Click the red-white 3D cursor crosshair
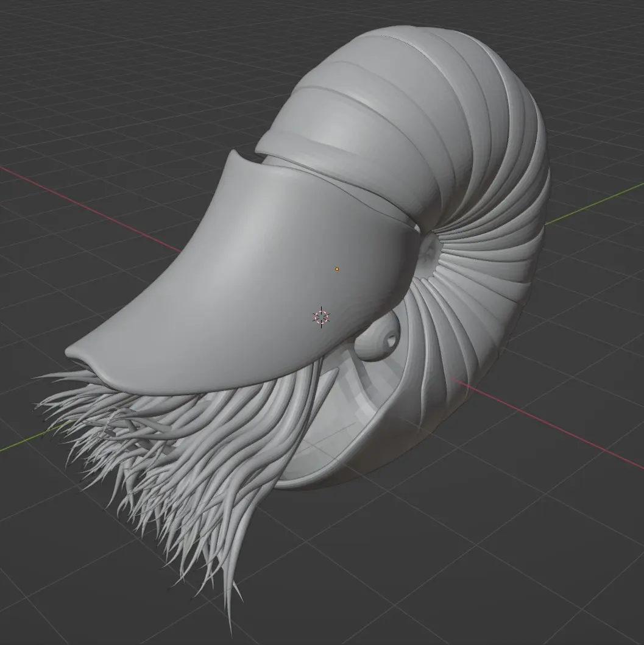 [321, 317]
